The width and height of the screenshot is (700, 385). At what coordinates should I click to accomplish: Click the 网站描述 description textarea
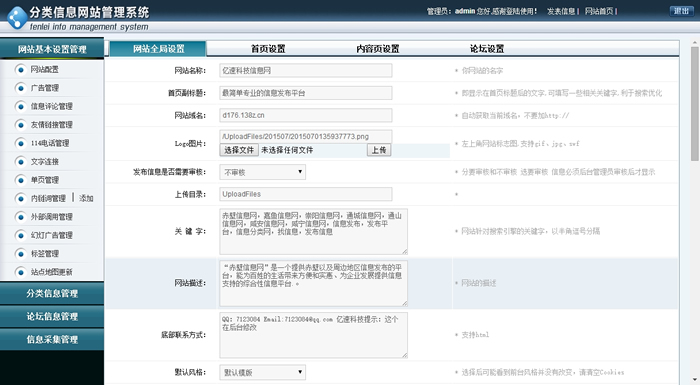[313, 283]
